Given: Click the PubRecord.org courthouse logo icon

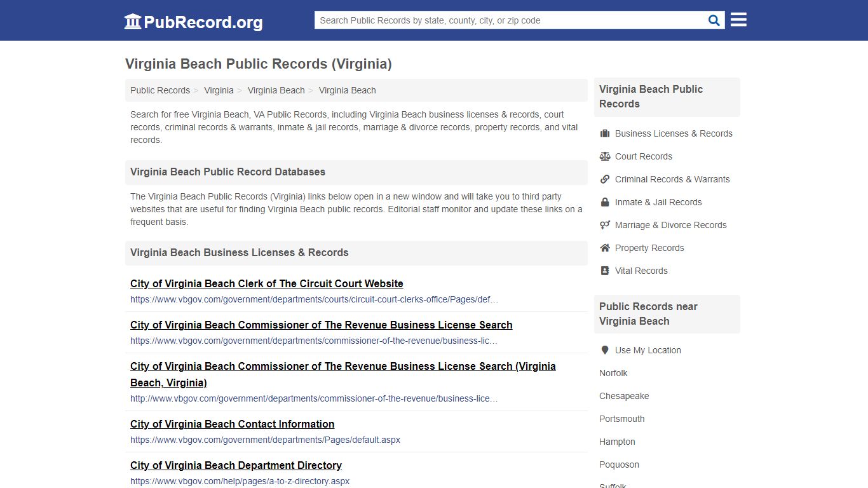Looking at the screenshot, I should tap(133, 21).
